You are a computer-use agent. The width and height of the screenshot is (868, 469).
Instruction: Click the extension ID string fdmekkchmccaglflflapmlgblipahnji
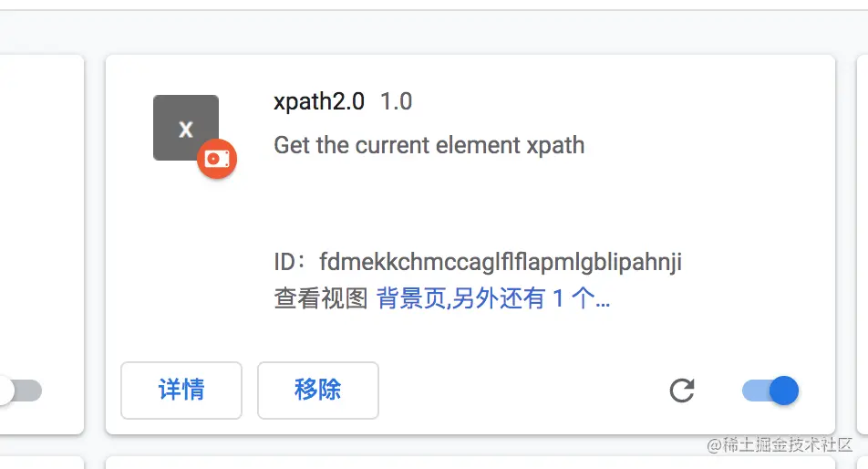coord(501,263)
